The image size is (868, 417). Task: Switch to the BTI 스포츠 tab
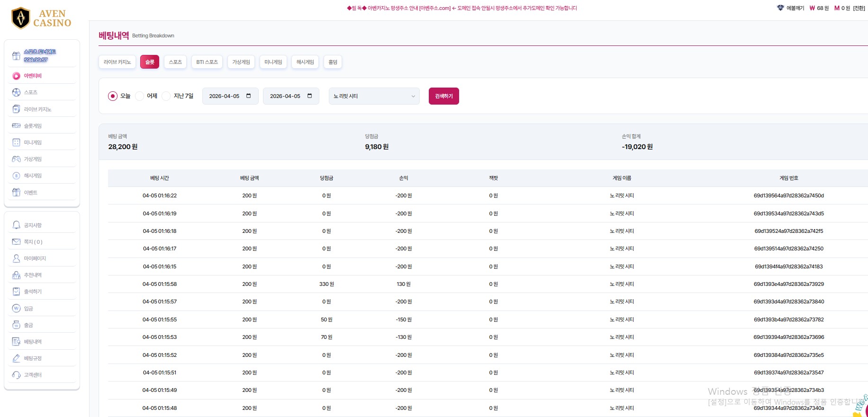pyautogui.click(x=207, y=62)
